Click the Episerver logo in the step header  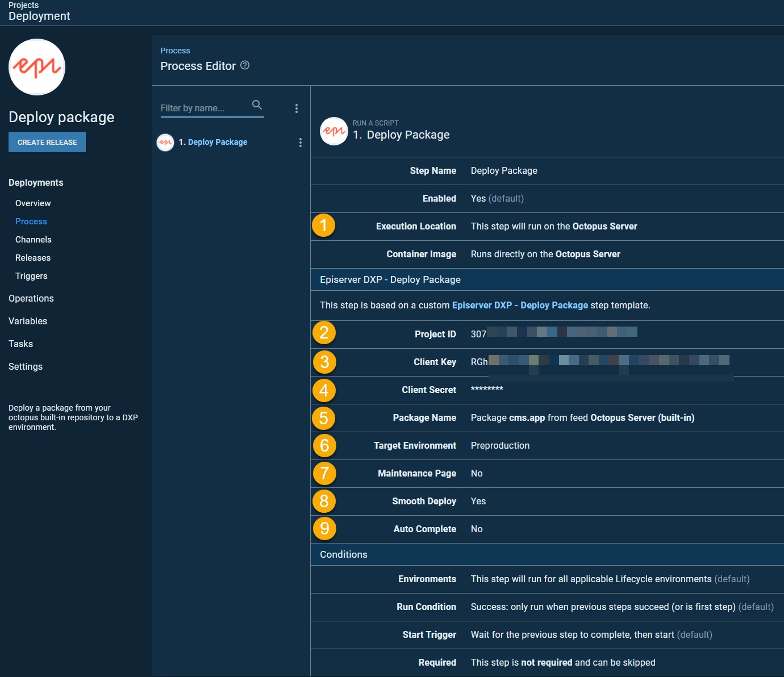tap(334, 131)
